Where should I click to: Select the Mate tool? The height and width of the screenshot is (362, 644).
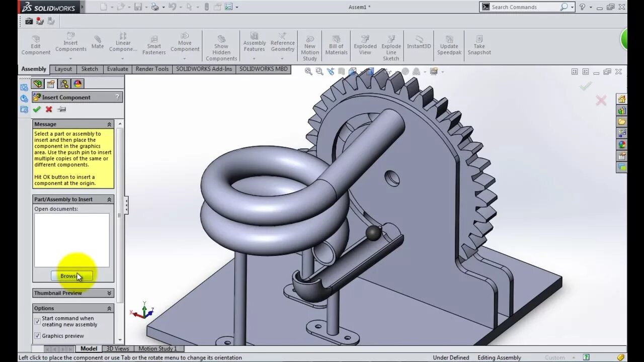[97, 43]
